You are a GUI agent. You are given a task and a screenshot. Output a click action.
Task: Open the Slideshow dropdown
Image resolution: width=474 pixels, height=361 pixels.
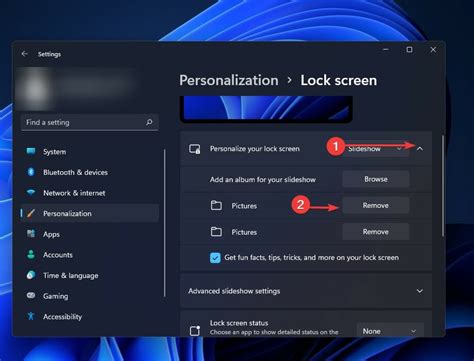(x=376, y=149)
